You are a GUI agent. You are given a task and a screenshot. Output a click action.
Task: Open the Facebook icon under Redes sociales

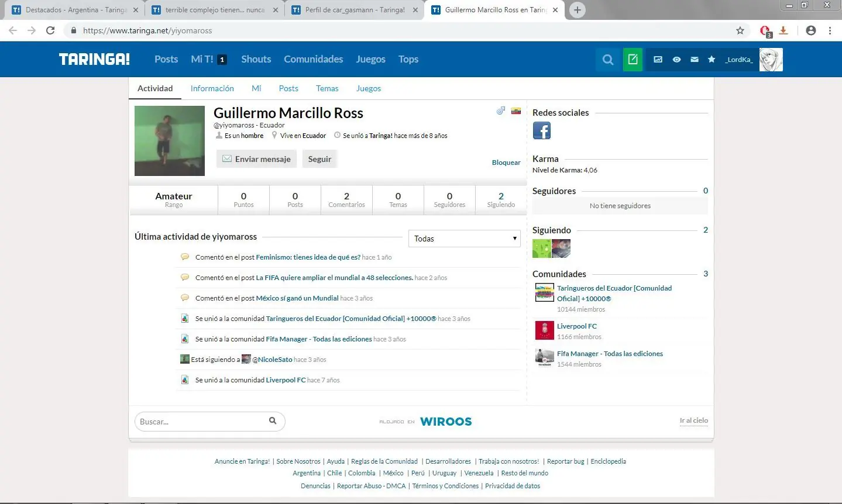[x=542, y=130]
